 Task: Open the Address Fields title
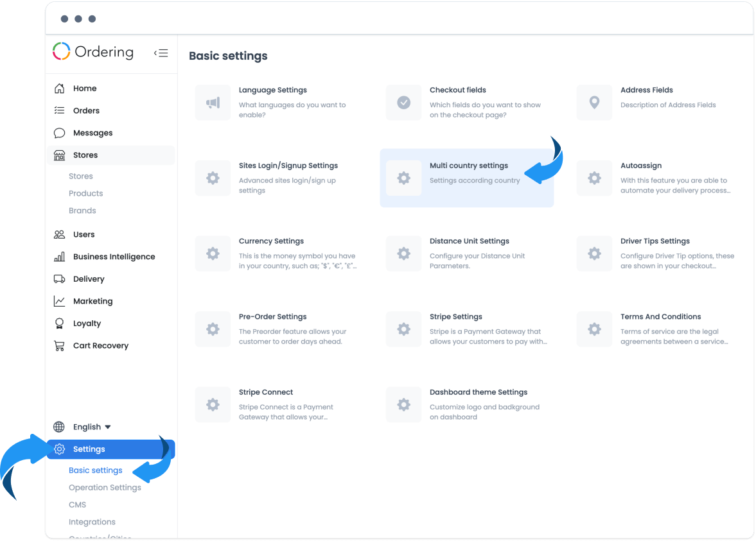[x=647, y=90]
